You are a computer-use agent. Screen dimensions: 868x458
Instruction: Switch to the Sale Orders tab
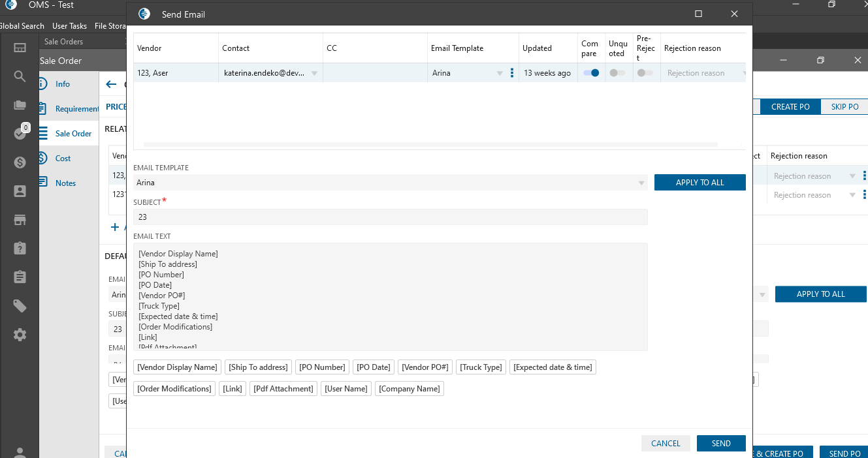click(63, 42)
